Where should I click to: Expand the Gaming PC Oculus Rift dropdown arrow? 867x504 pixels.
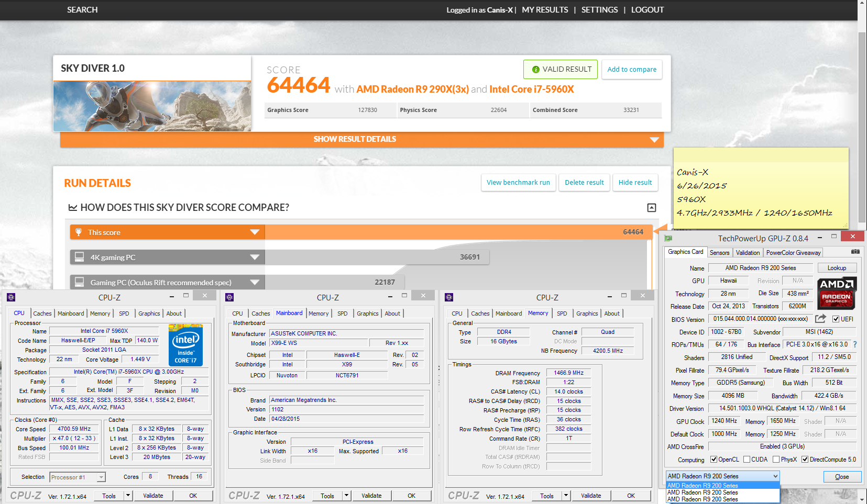coord(255,282)
